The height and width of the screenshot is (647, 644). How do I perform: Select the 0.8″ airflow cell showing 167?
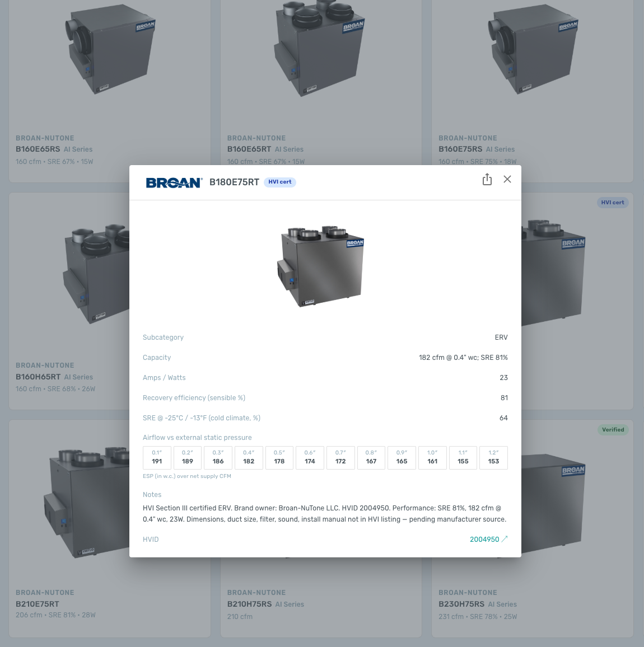click(x=371, y=458)
